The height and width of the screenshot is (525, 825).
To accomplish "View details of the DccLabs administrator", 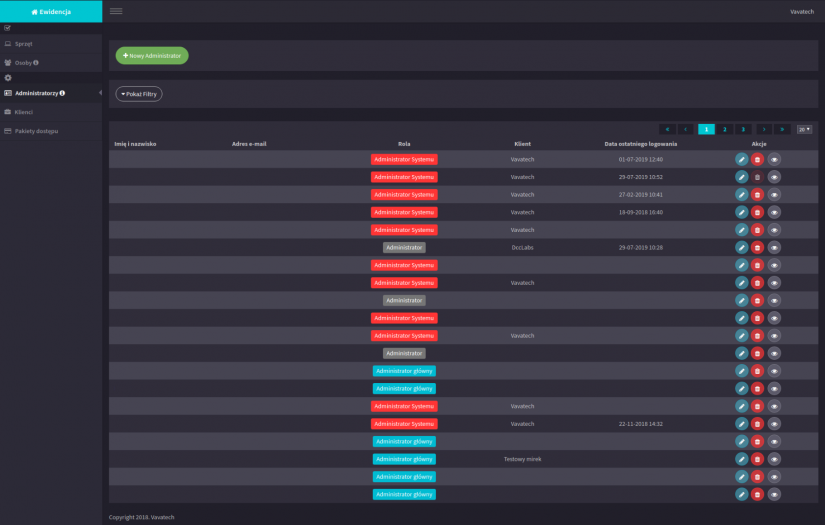I will 774,248.
